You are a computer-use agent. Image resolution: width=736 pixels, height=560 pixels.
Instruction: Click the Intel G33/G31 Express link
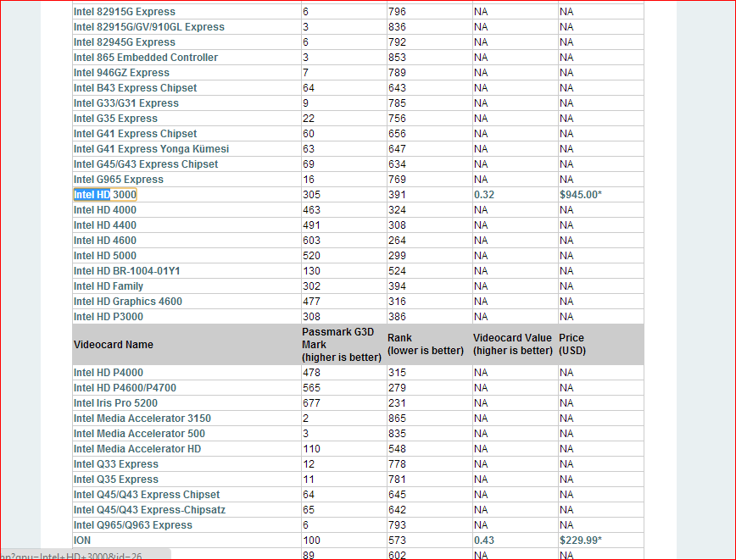pos(125,103)
